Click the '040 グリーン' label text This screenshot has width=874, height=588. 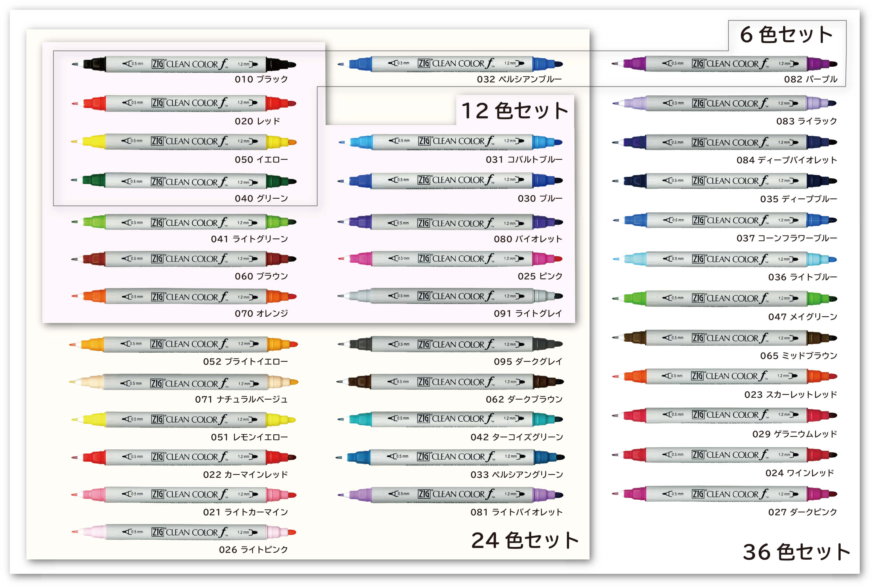(262, 198)
